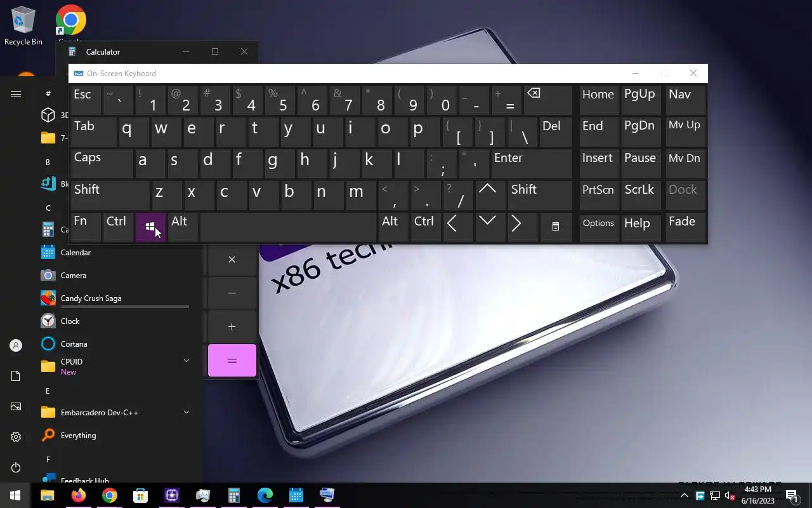
Task: Click the down arrow key on the keyboard
Action: [489, 227]
